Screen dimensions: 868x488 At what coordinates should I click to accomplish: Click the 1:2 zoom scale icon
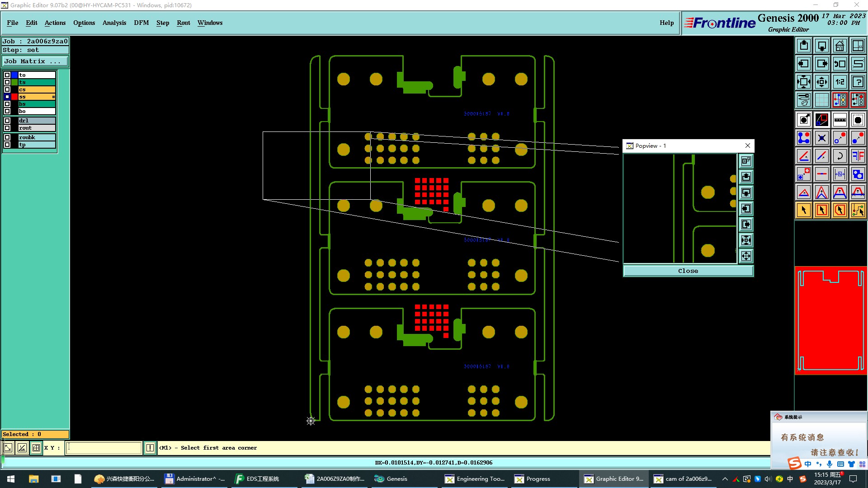(x=840, y=82)
